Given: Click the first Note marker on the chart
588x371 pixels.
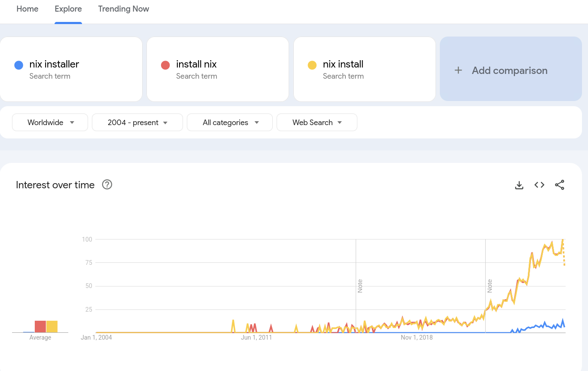Looking at the screenshot, I should click(360, 286).
